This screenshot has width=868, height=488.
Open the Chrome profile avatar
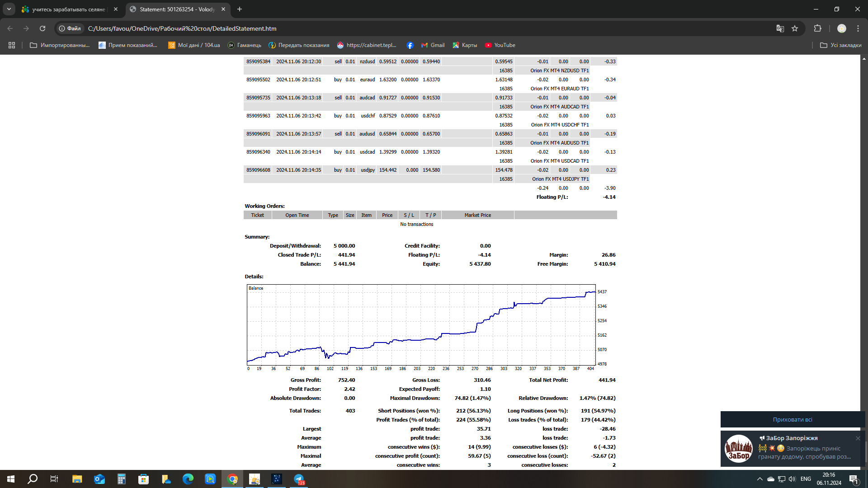coord(841,28)
